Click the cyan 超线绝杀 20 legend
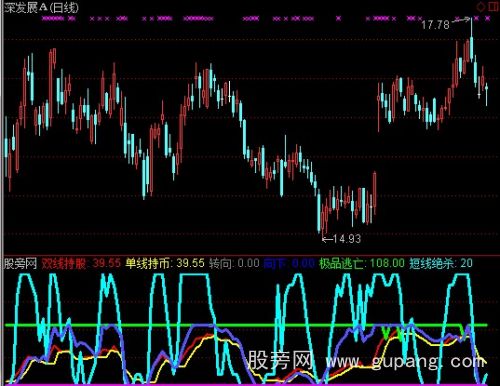The height and width of the screenshot is (386, 500). pyautogui.click(x=441, y=264)
